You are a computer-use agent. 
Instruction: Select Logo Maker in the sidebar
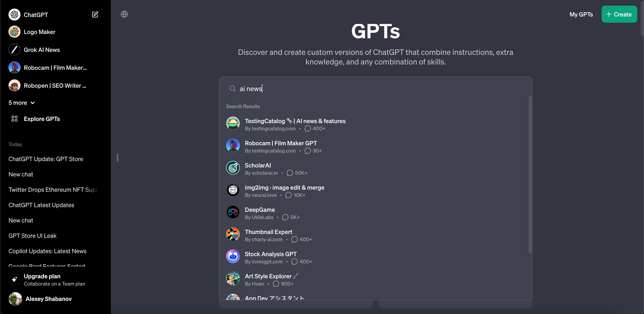pos(39,32)
